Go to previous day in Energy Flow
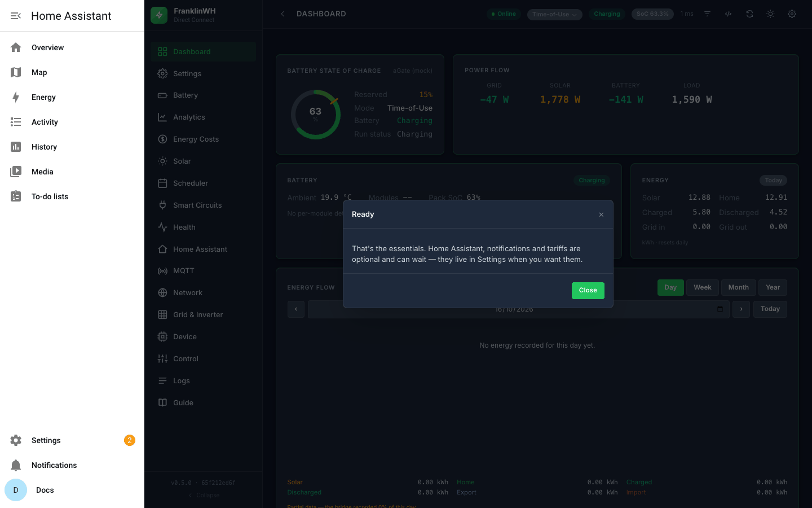This screenshot has height=508, width=812. 296,309
